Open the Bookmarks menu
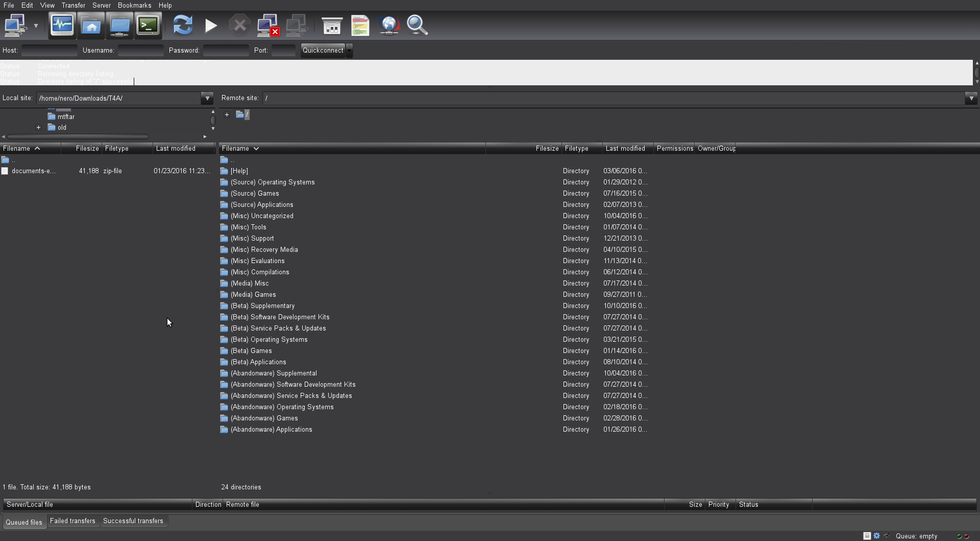The height and width of the screenshot is (541, 980). [134, 5]
